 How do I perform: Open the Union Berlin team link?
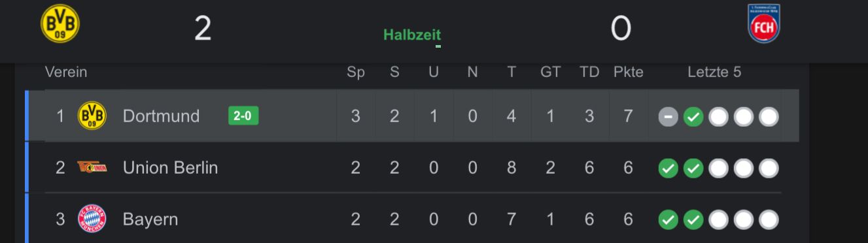coord(170,167)
